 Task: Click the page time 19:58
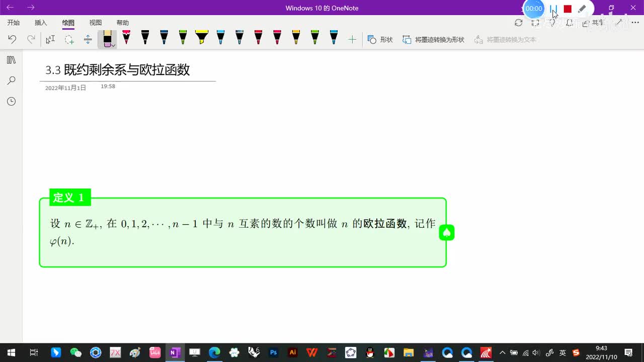[x=108, y=86]
